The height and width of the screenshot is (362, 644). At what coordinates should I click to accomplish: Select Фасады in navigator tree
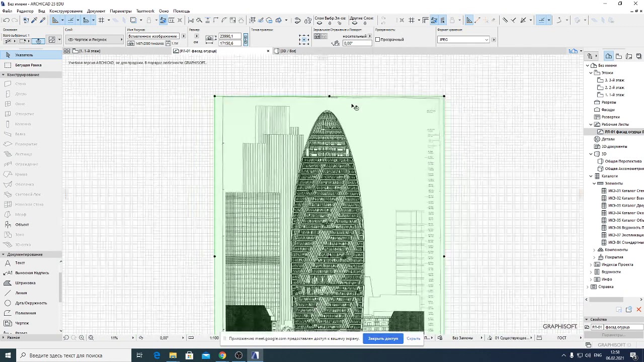tap(608, 110)
